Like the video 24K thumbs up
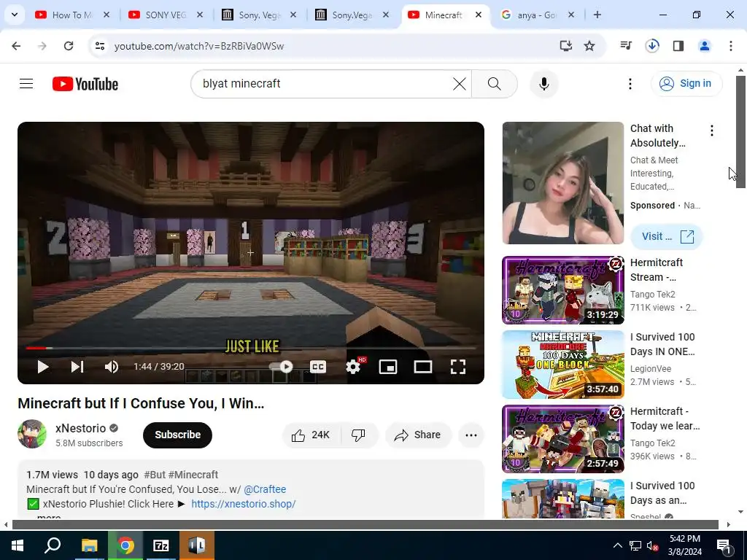The image size is (747, 560). point(311,435)
